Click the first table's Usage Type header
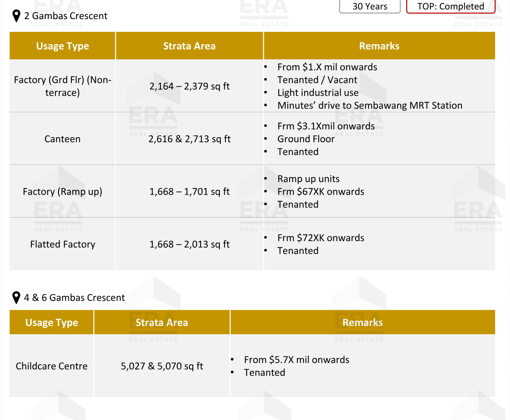510x420 pixels. click(x=63, y=46)
